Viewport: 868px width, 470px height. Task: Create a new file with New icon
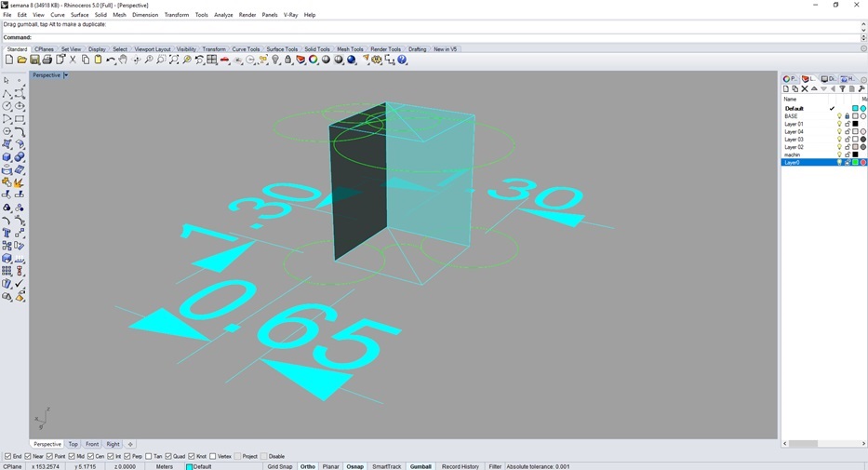[x=9, y=60]
